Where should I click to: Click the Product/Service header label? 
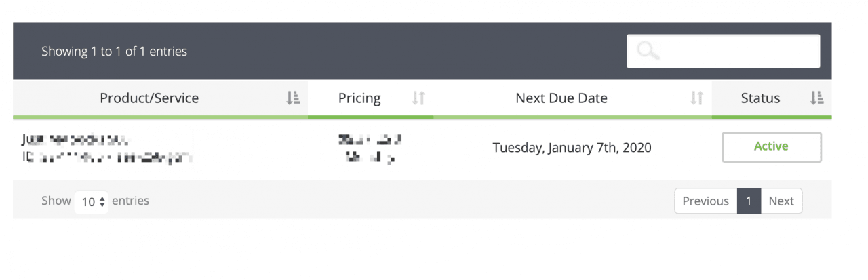[x=149, y=98]
